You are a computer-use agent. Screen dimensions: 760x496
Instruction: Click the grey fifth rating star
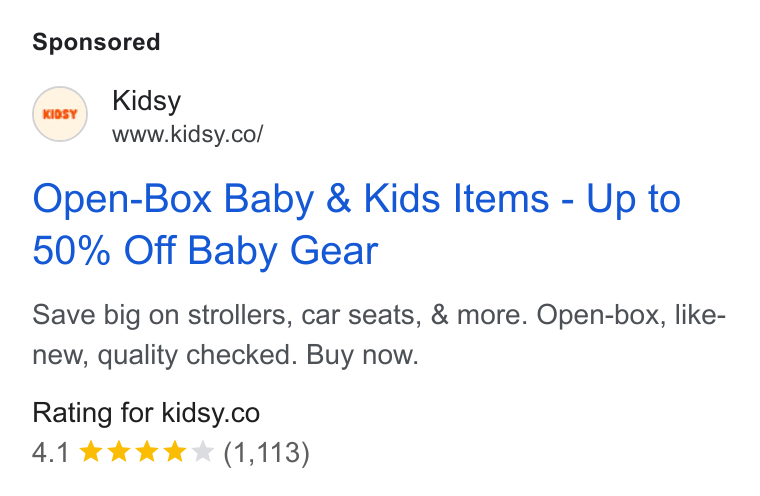pos(203,452)
